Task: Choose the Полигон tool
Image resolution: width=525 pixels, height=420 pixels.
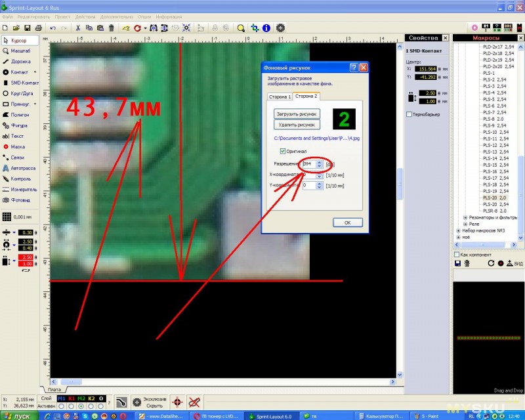Action: [20, 115]
